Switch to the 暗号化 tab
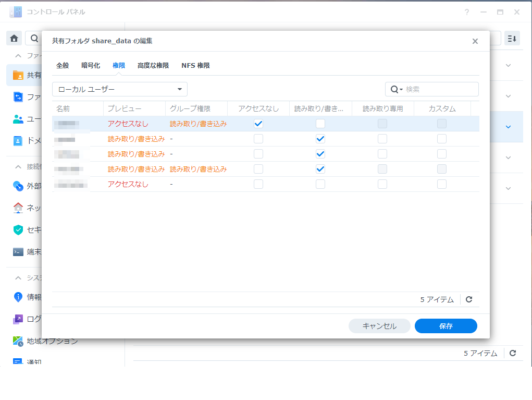Image resolution: width=532 pixels, height=400 pixels. click(91, 66)
